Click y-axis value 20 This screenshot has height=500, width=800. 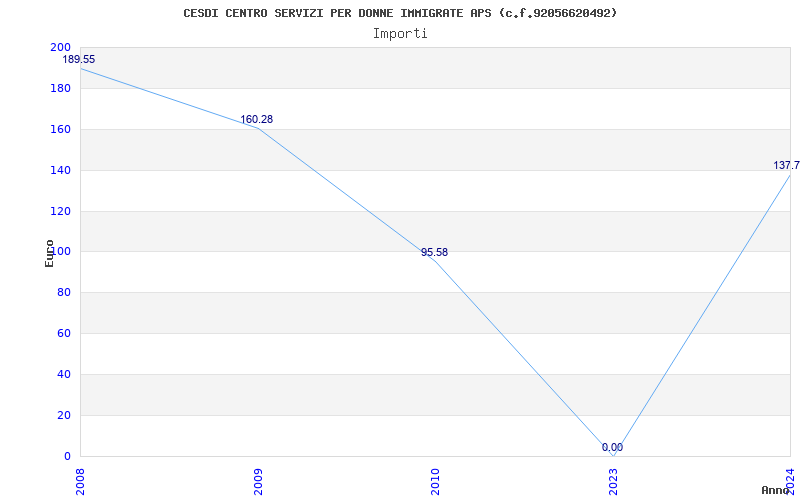64,415
